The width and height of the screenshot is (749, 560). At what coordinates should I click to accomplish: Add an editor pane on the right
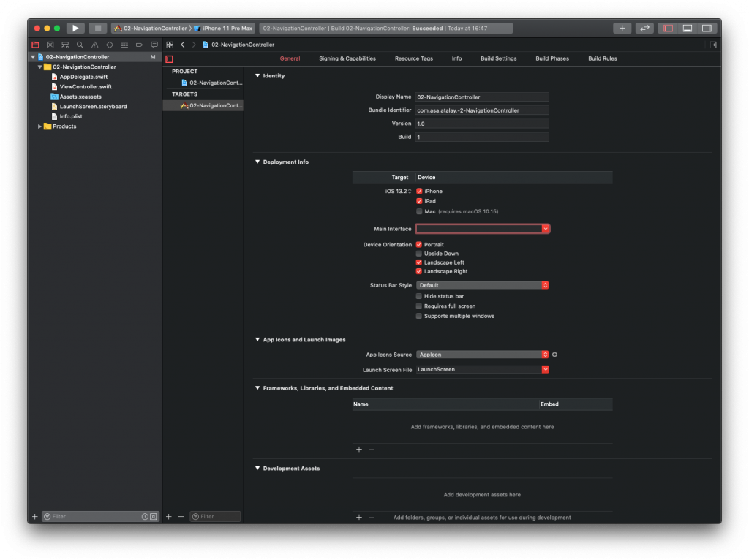(x=712, y=45)
